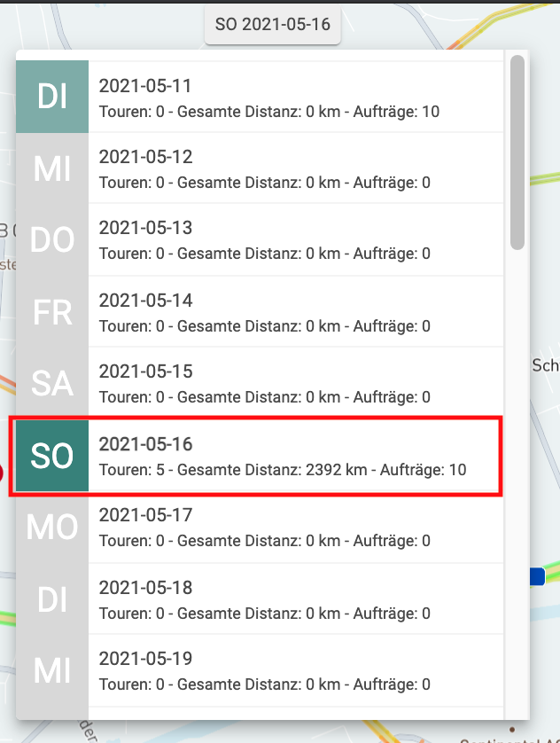The width and height of the screenshot is (560, 743).
Task: Choose the 2021-05-12 list entry
Action: tap(296, 168)
